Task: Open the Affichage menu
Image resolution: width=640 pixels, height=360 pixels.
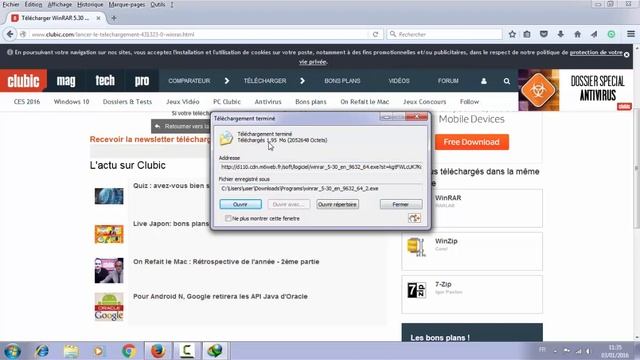Action: (x=60, y=4)
